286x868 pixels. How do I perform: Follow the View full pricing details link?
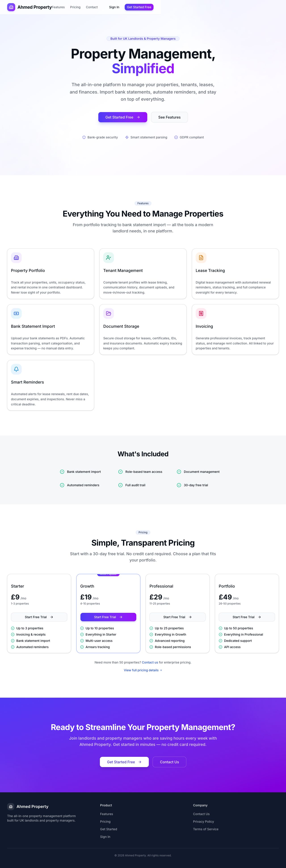143,670
